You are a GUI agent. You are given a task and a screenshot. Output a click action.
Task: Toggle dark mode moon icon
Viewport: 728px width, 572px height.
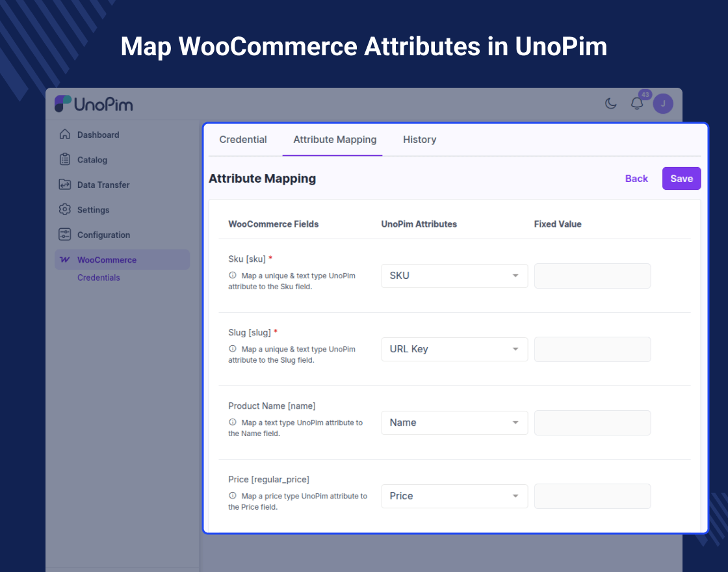[610, 103]
